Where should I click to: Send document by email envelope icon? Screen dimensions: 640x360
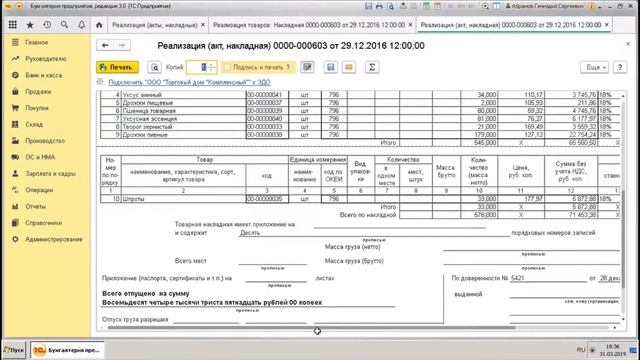coord(349,67)
